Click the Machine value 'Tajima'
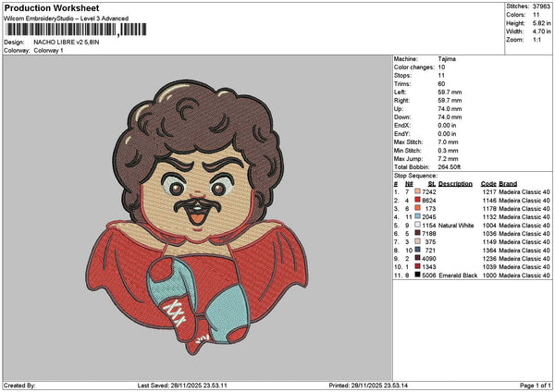Image resolution: width=555 pixels, height=392 pixels. click(447, 59)
